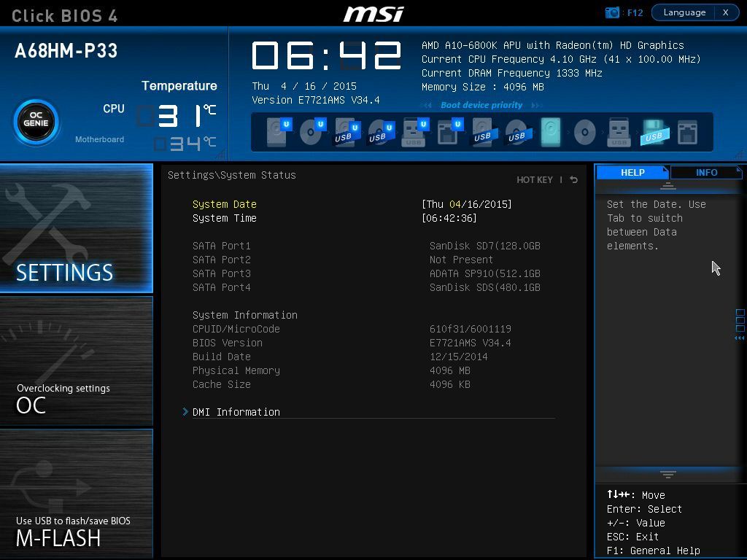Click the back arrow next to HOT KEY

[x=574, y=180]
